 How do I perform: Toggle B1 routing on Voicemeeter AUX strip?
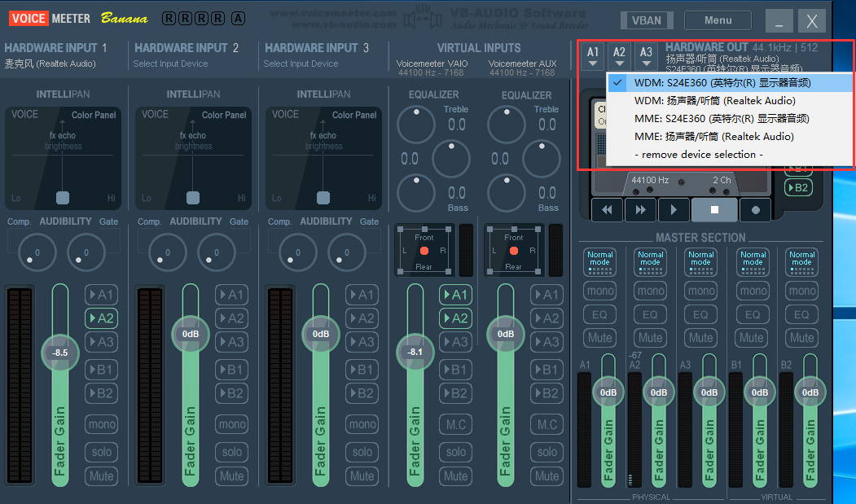pyautogui.click(x=547, y=370)
